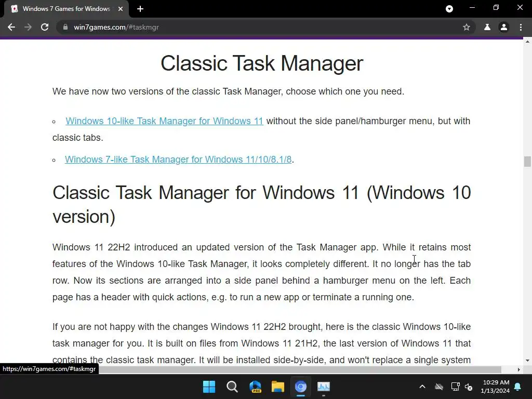Reload the current page
The image size is (532, 399).
pos(45,27)
